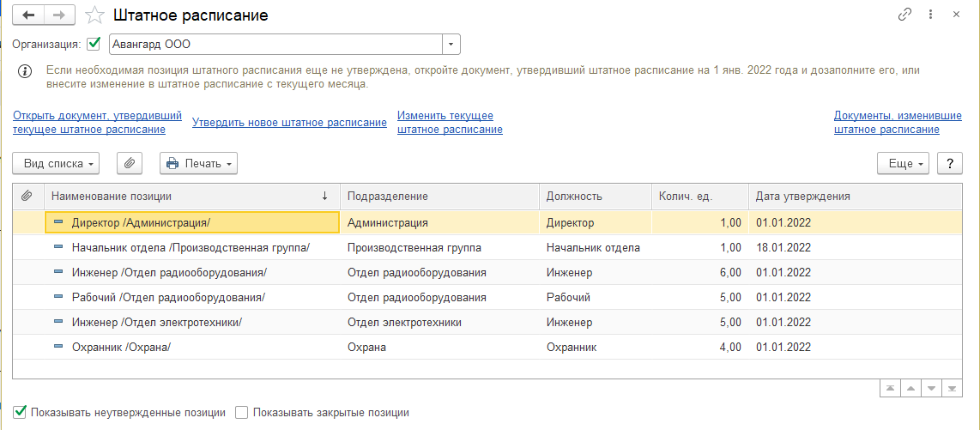The width and height of the screenshot is (980, 430).
Task: Click the paperclip column header icon
Action: click(x=27, y=196)
